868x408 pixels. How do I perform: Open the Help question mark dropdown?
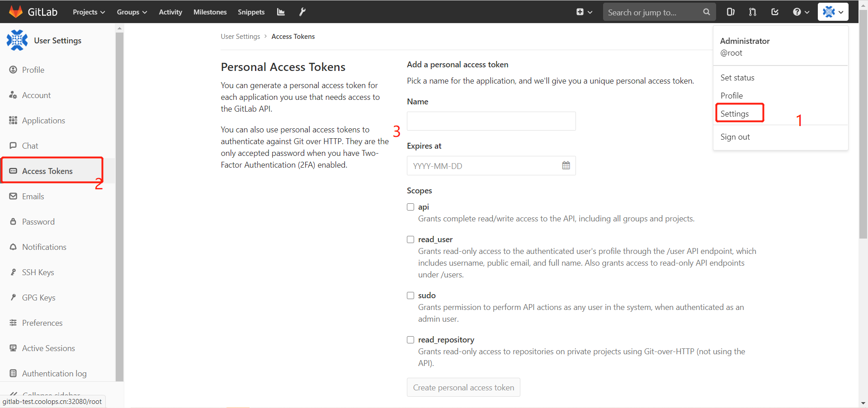coord(801,12)
